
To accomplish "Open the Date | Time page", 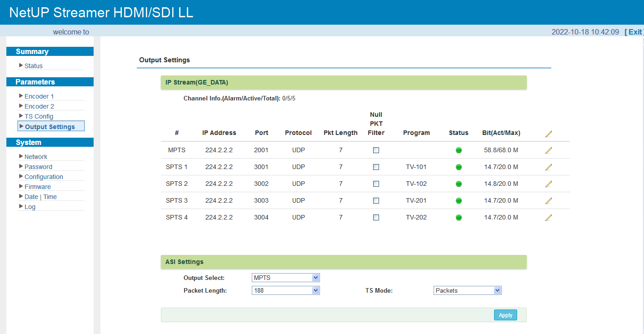I will (x=40, y=197).
